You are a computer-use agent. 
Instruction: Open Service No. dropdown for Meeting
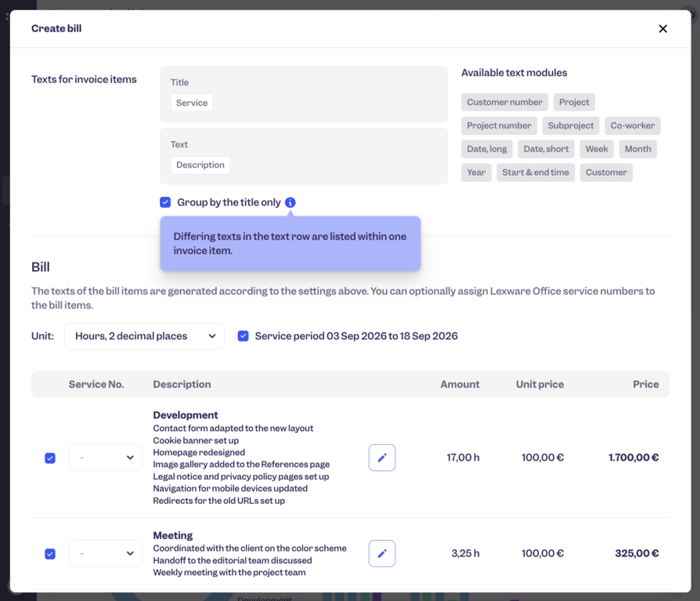point(106,554)
